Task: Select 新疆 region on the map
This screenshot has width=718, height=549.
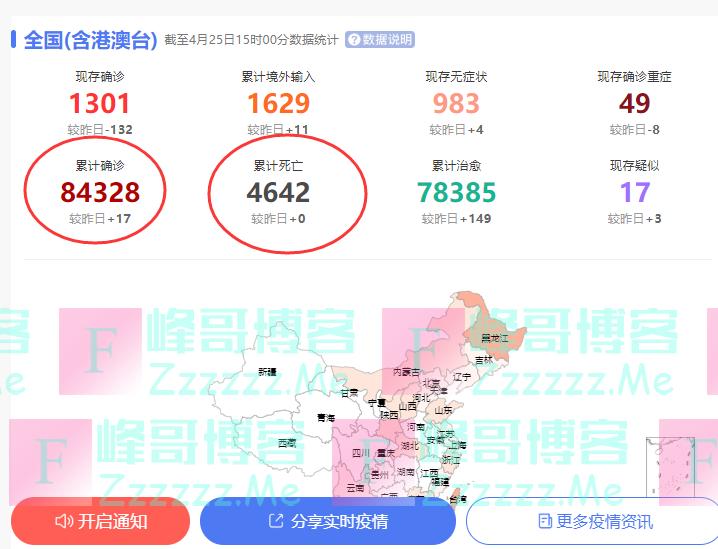Action: (267, 371)
